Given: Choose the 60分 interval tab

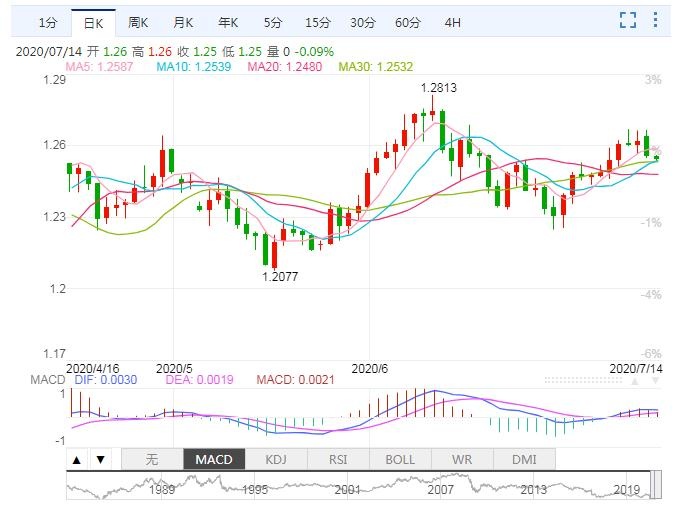Looking at the screenshot, I should 408,21.
